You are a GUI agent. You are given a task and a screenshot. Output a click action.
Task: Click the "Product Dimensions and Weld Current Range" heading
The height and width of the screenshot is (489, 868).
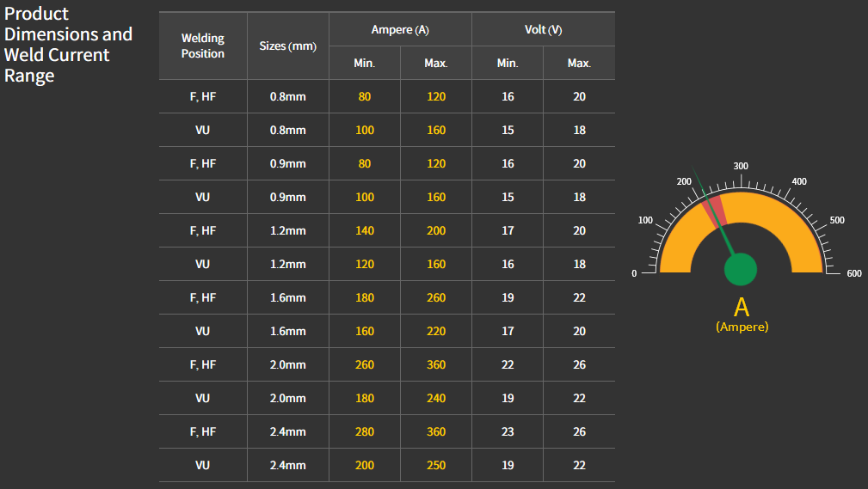69,45
